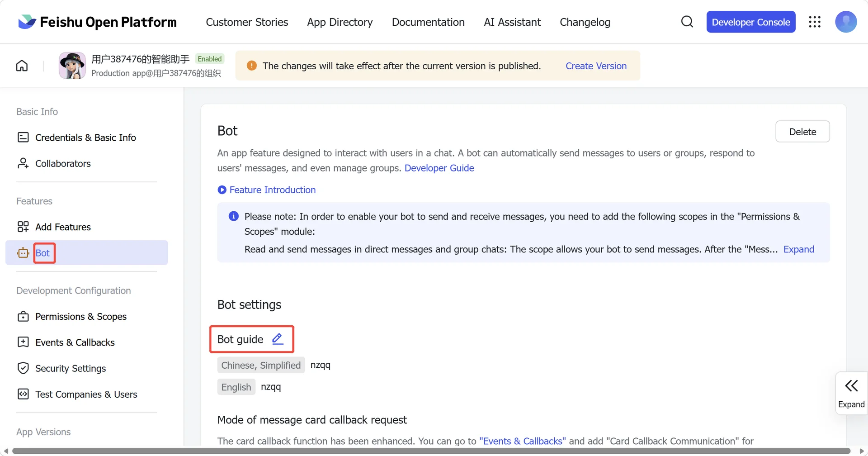Click the Credentials & Basic Info icon
Viewport: 868px width, 456px height.
click(23, 138)
